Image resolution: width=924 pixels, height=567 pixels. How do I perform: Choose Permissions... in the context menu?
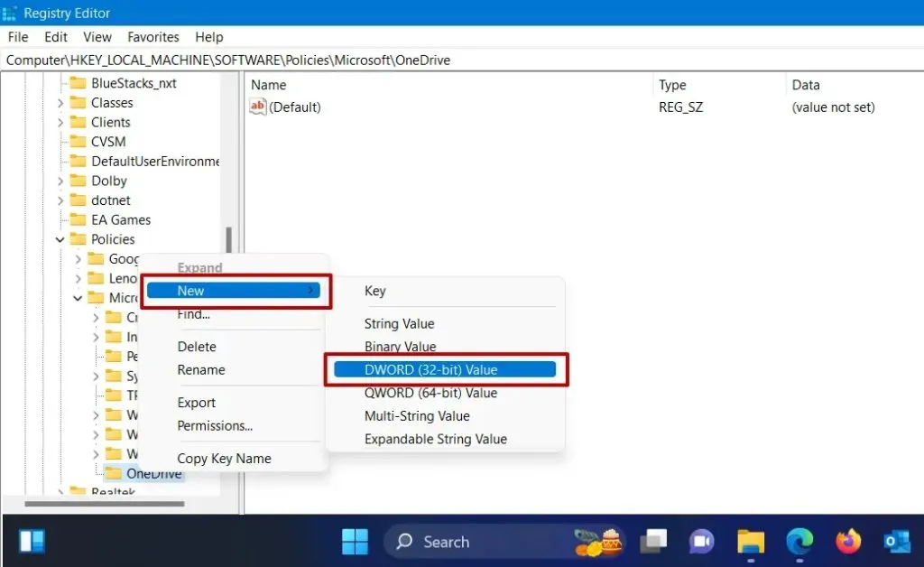click(215, 425)
